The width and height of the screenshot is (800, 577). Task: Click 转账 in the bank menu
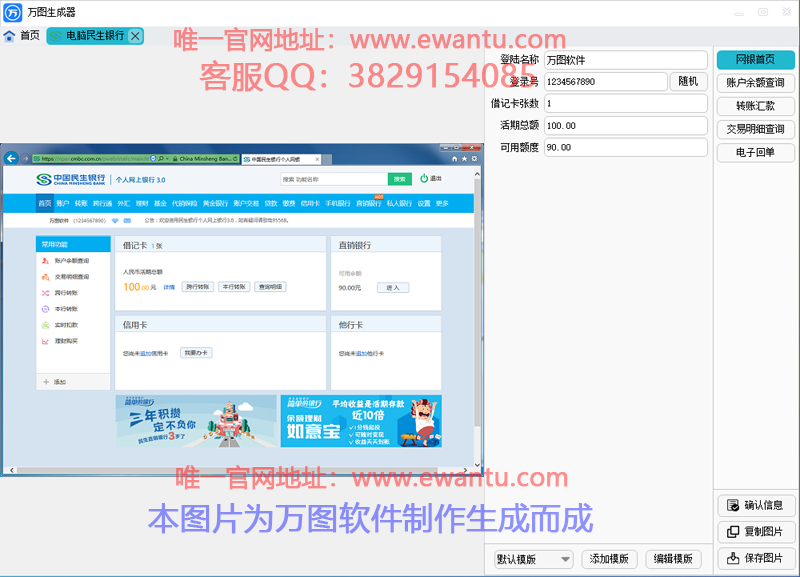click(81, 204)
